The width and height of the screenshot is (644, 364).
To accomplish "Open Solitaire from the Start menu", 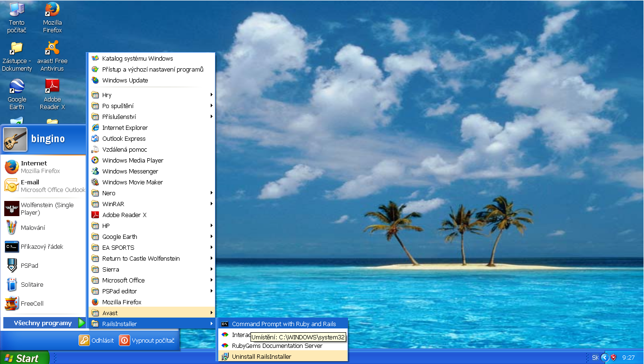I will (x=44, y=284).
